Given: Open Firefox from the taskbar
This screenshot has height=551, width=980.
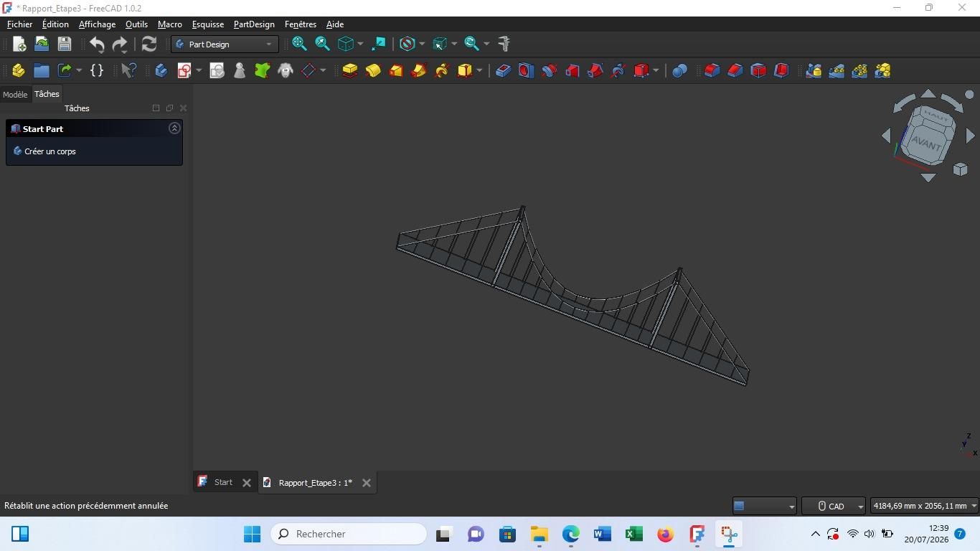Looking at the screenshot, I should click(x=665, y=534).
